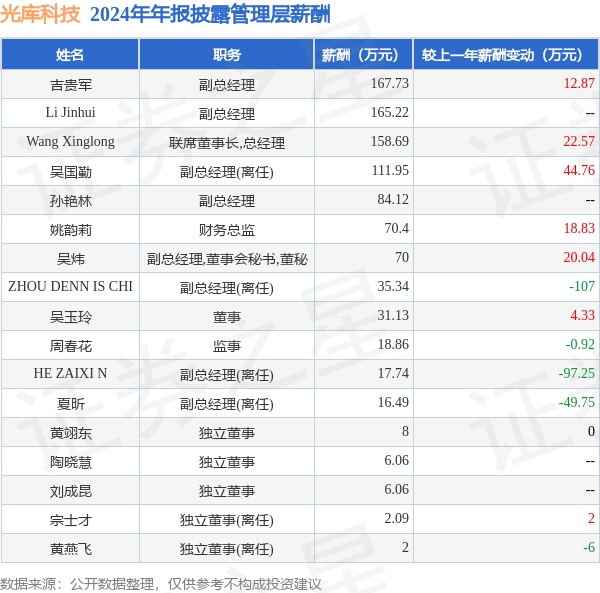The height and width of the screenshot is (593, 600).
Task: Click salary value 18.86
Action: [x=393, y=344]
